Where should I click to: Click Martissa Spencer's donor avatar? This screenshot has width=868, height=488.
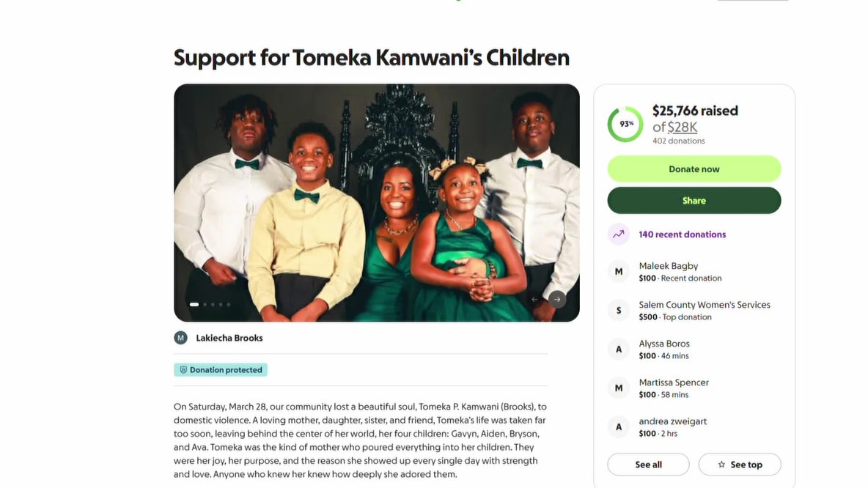coord(619,388)
